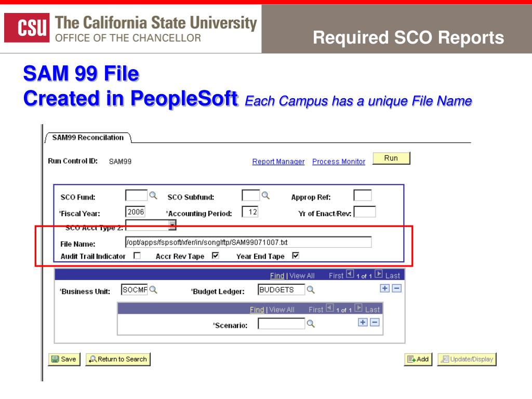Click Last in the Business Unit grid
This screenshot has height=399, width=532.
tap(393, 275)
